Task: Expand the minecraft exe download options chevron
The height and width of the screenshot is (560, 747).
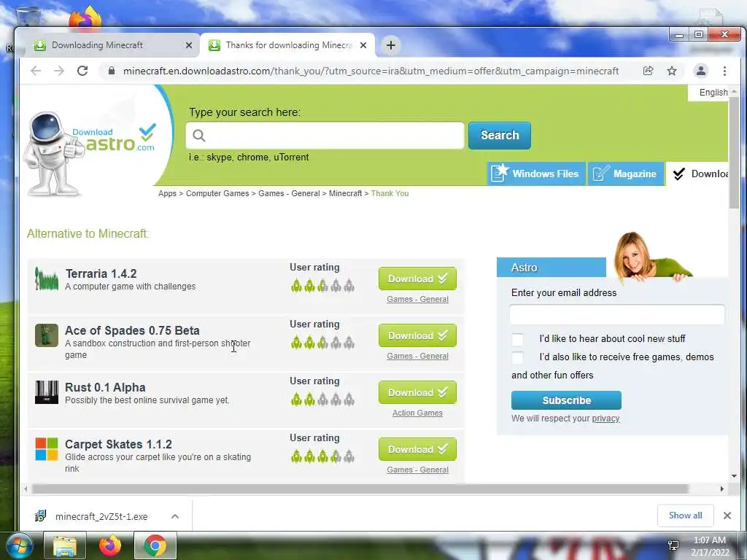Action: point(175,516)
